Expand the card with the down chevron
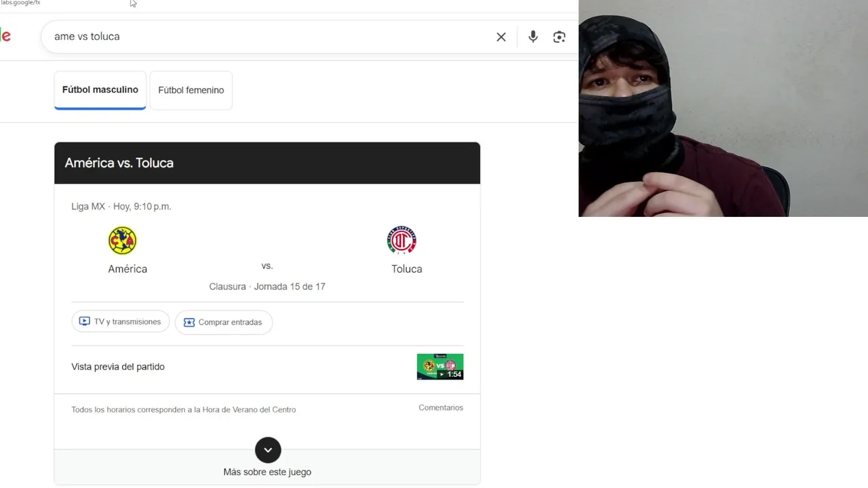The height and width of the screenshot is (488, 868). pos(268,449)
